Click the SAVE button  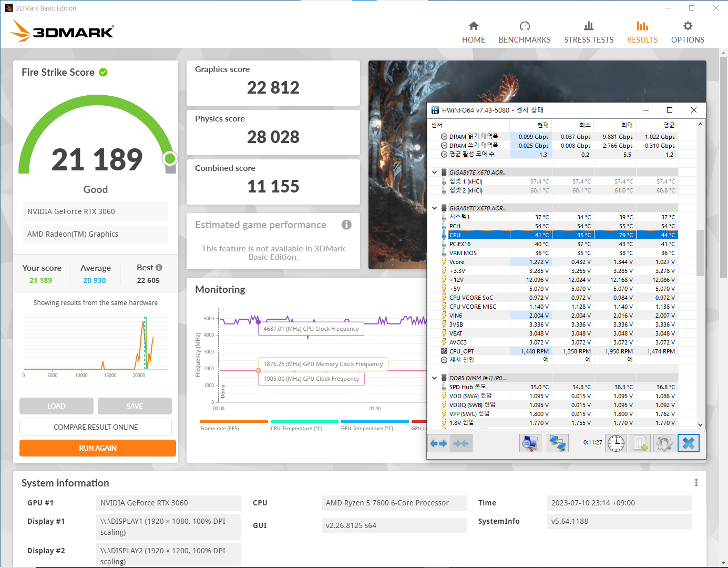coord(135,406)
